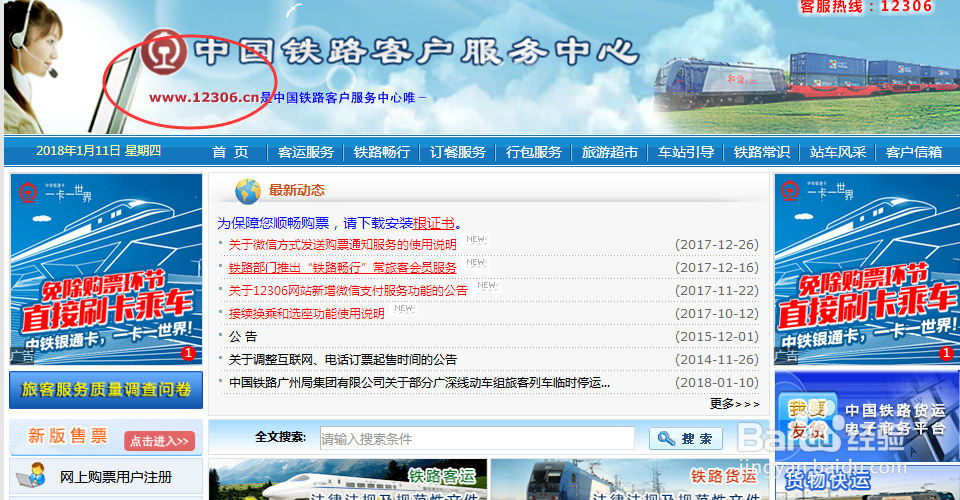Select the 旅游超市 navigation item

click(610, 152)
